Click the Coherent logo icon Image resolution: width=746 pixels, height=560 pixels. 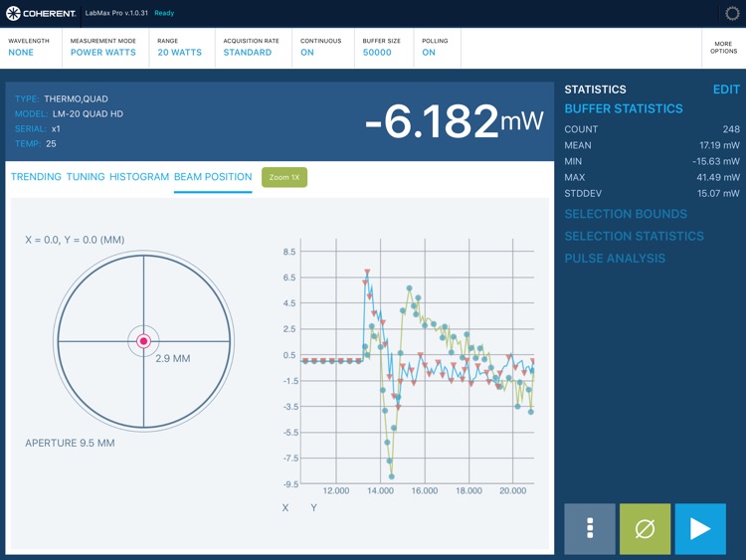click(x=14, y=14)
